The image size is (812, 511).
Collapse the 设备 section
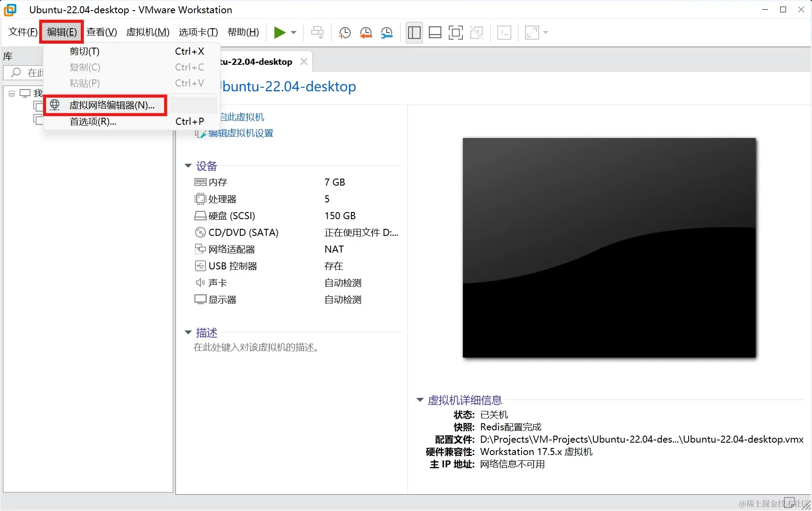click(188, 166)
